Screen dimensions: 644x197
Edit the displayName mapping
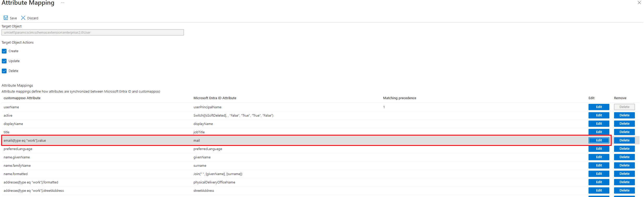click(x=599, y=124)
